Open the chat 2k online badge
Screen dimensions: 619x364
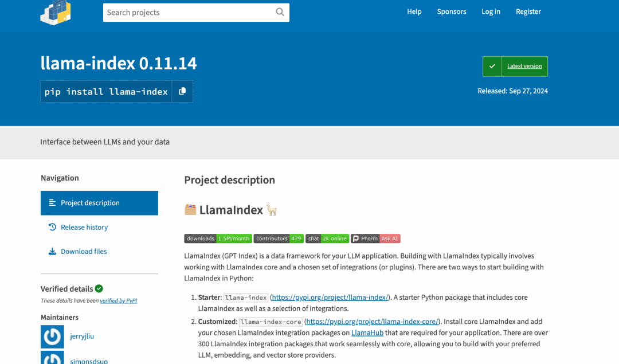(327, 238)
